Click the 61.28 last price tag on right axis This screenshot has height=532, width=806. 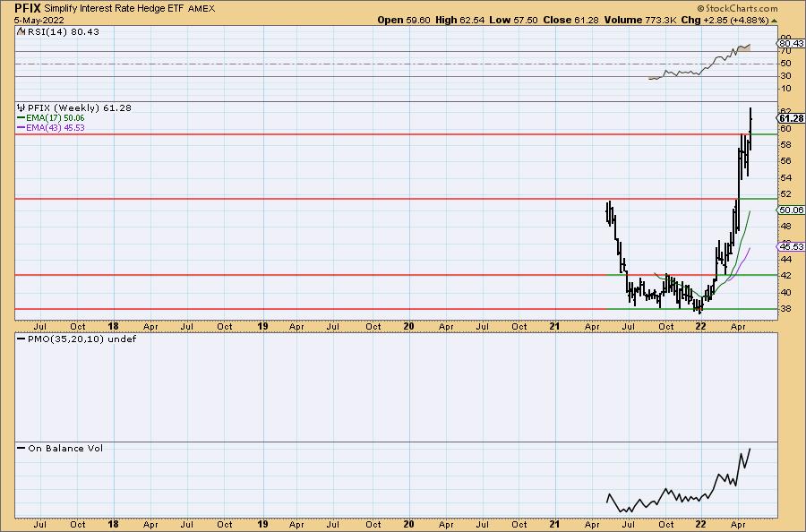(x=791, y=118)
